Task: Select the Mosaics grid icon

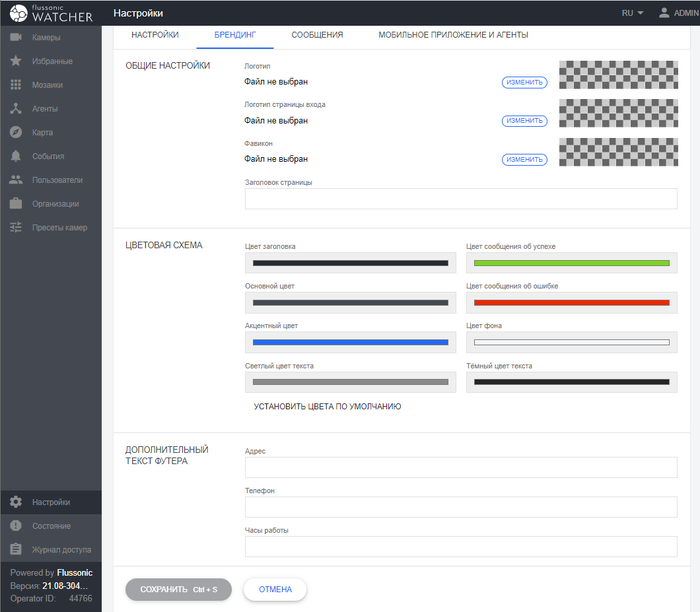Action: [17, 85]
